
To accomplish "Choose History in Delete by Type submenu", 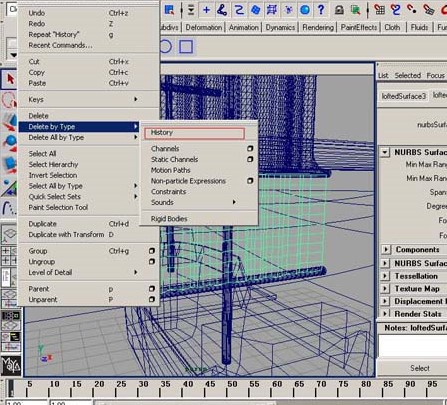I will click(x=194, y=133).
